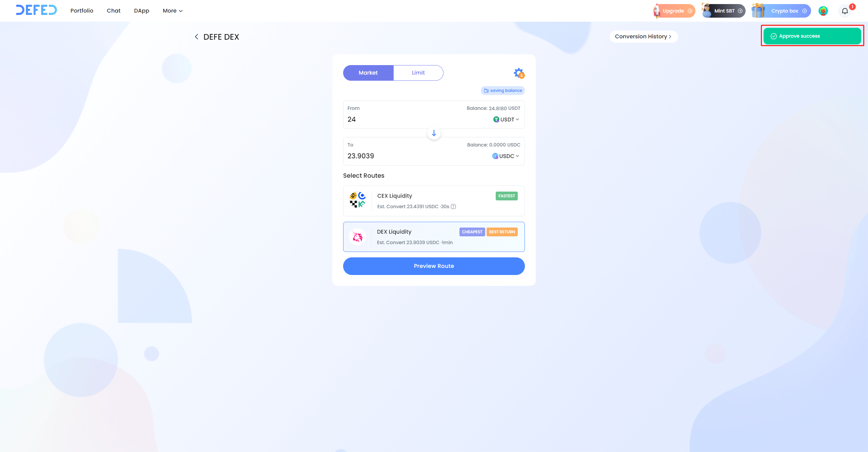Viewport: 868px width, 452px height.
Task: Click the DEFED logo
Action: pyautogui.click(x=36, y=11)
